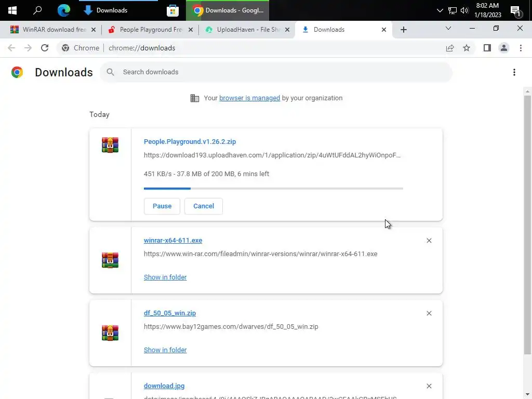The image size is (532, 399).
Task: Close the Downloads tab
Action: click(x=384, y=30)
